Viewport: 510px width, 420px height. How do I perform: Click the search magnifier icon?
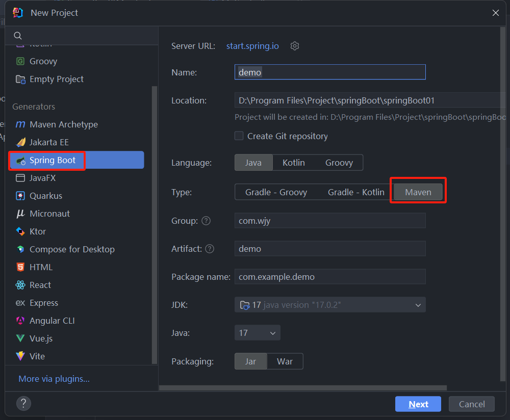pyautogui.click(x=18, y=36)
